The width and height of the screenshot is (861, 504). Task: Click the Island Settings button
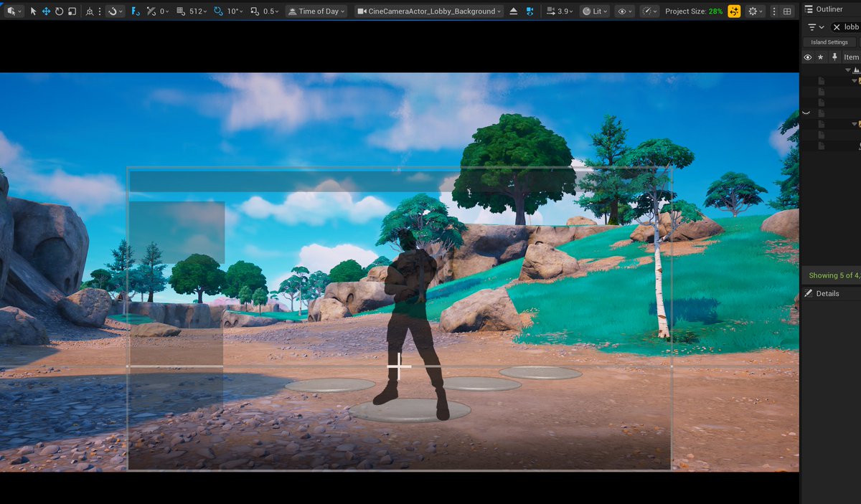pos(829,42)
